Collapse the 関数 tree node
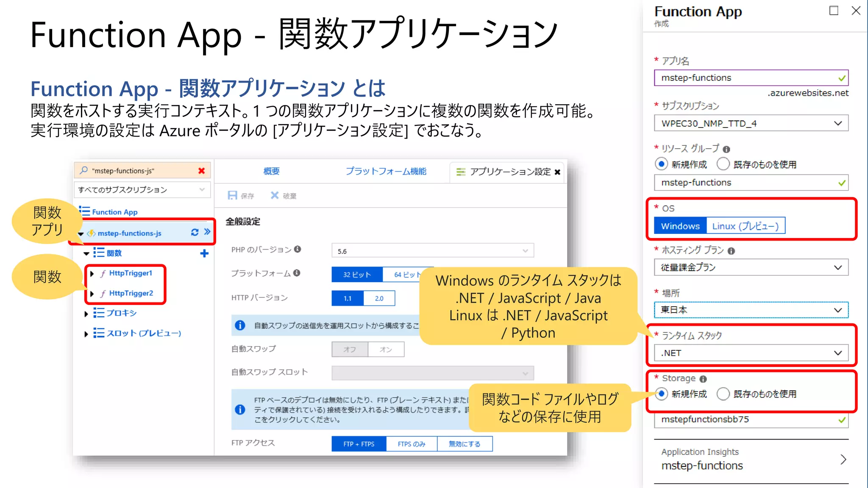The image size is (868, 488). point(86,254)
